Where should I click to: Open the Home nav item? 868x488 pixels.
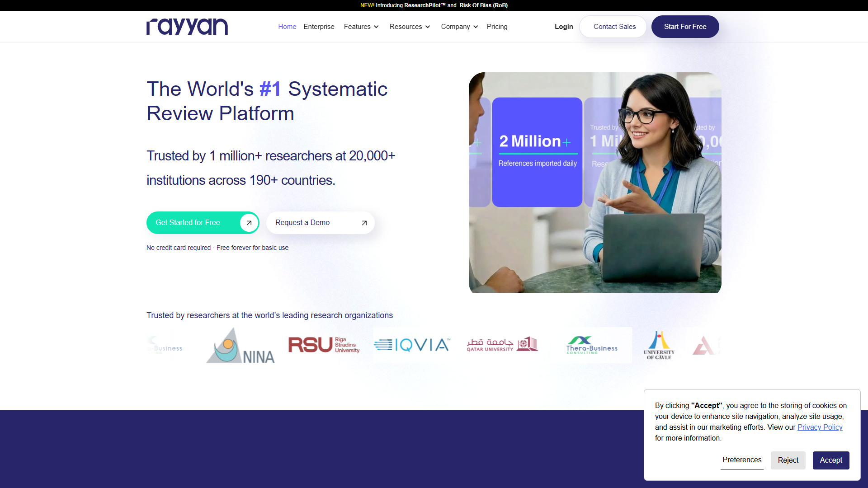287,27
